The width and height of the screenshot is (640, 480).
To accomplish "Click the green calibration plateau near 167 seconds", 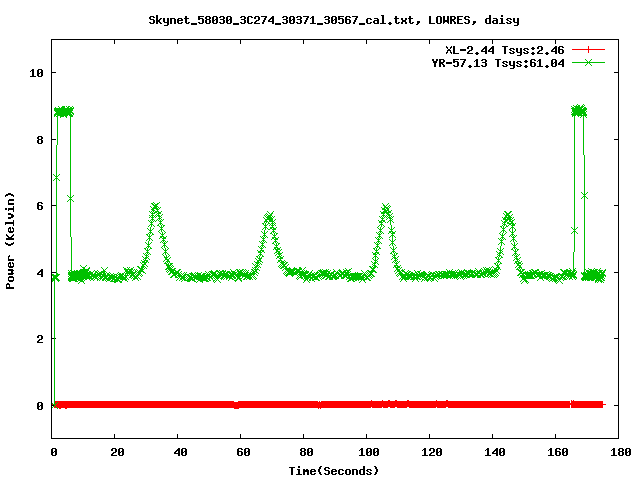I will (579, 111).
